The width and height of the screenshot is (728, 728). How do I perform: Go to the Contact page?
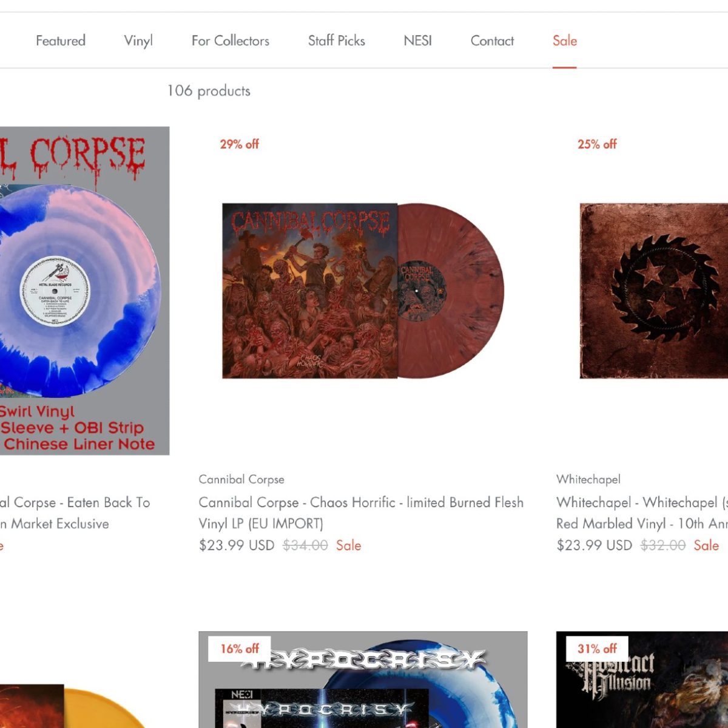pyautogui.click(x=492, y=41)
